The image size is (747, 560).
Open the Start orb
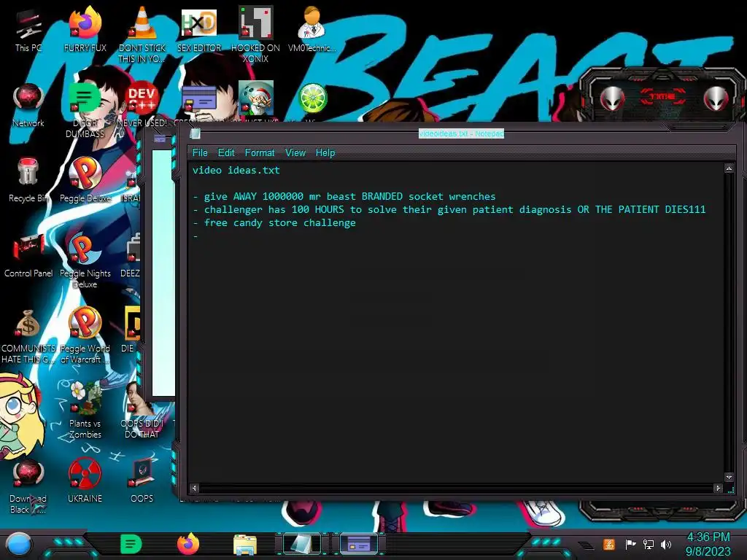coord(19,545)
